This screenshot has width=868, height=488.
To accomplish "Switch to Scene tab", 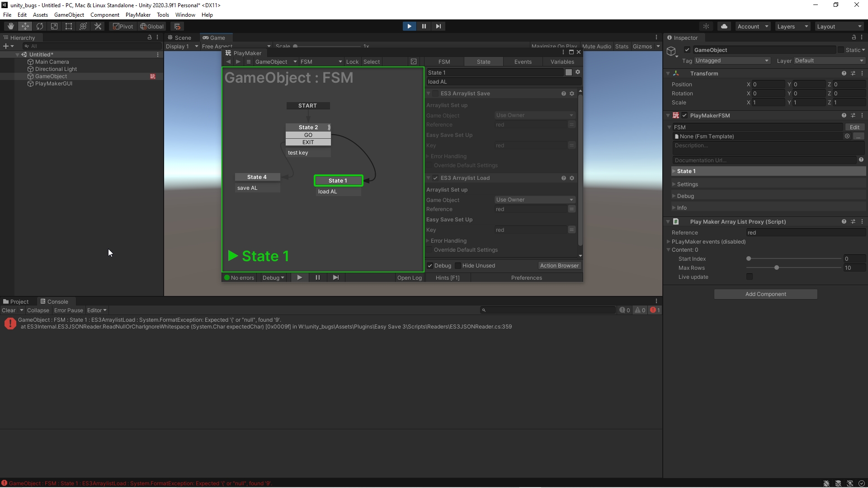I will pyautogui.click(x=179, y=38).
